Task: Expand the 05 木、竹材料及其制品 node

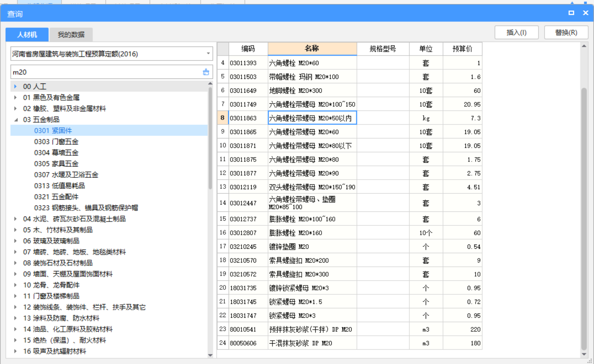Action: click(x=16, y=230)
